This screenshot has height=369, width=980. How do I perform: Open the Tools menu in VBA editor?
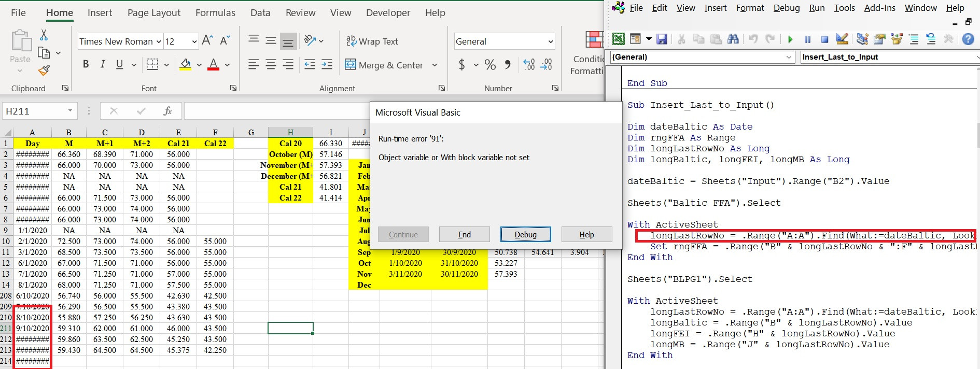click(x=844, y=8)
